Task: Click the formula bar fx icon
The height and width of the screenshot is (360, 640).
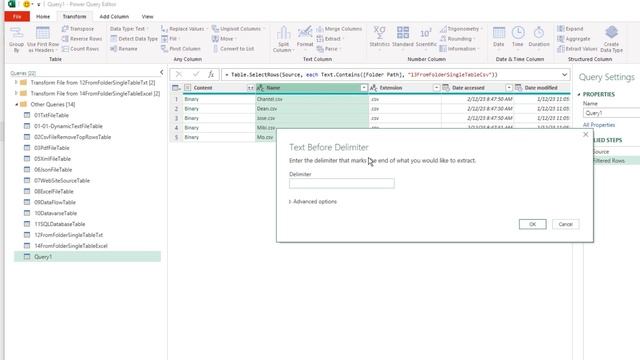Action: pyautogui.click(x=211, y=74)
